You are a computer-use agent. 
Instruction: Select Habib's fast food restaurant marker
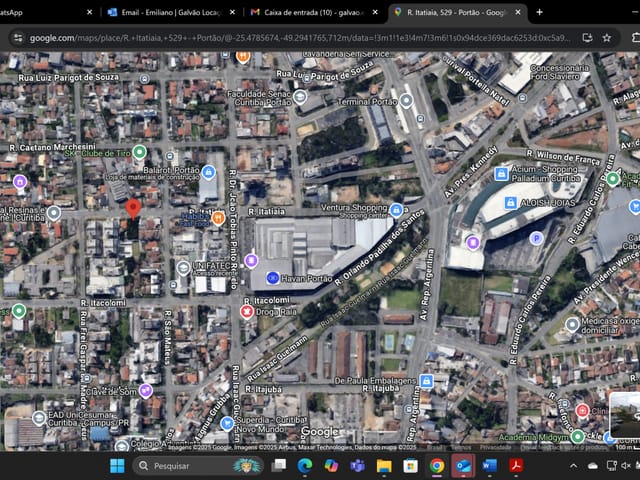click(218, 217)
